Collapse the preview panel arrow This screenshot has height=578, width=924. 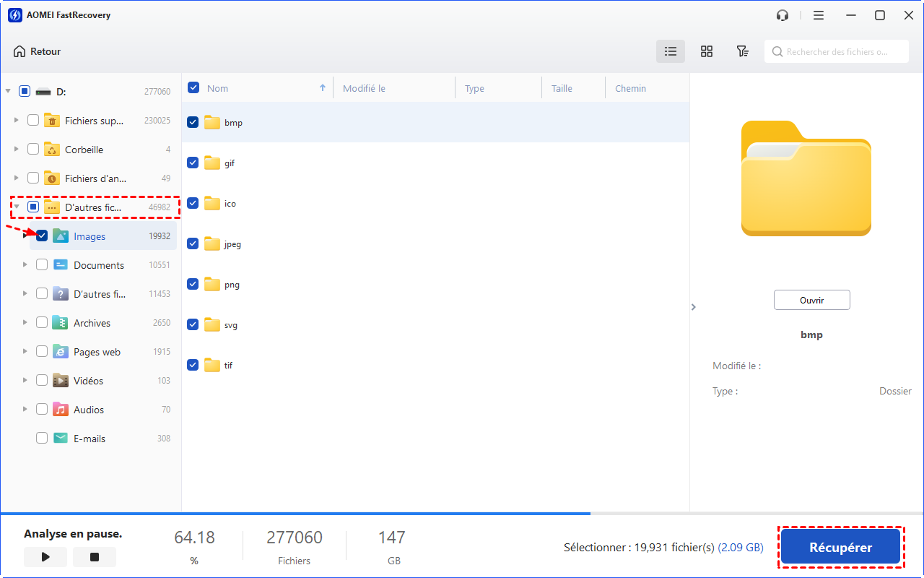[x=694, y=307]
